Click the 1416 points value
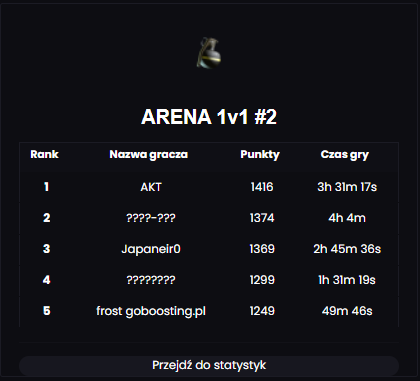Viewport: 420px width, 381px height. point(262,187)
